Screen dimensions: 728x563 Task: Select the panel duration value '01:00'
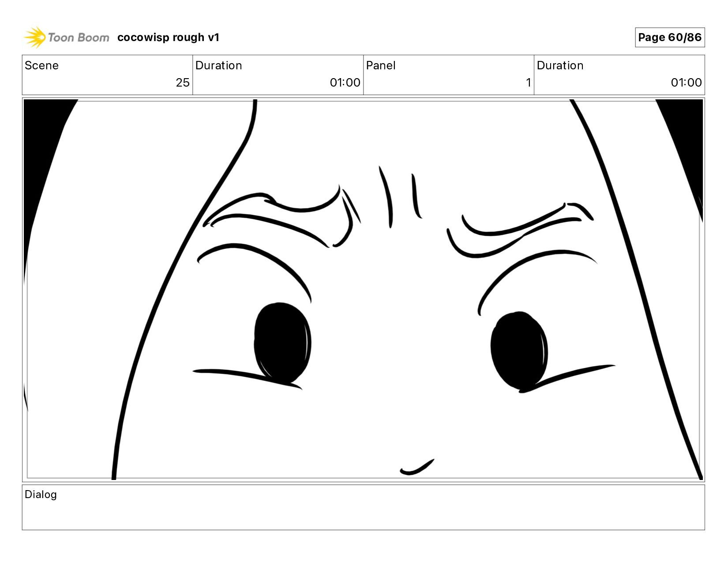686,83
